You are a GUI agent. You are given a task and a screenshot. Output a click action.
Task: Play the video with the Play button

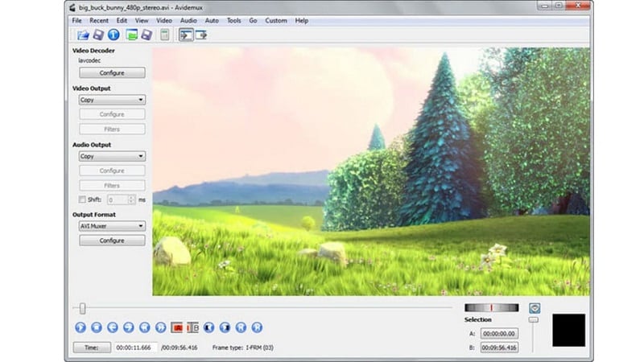click(x=80, y=327)
